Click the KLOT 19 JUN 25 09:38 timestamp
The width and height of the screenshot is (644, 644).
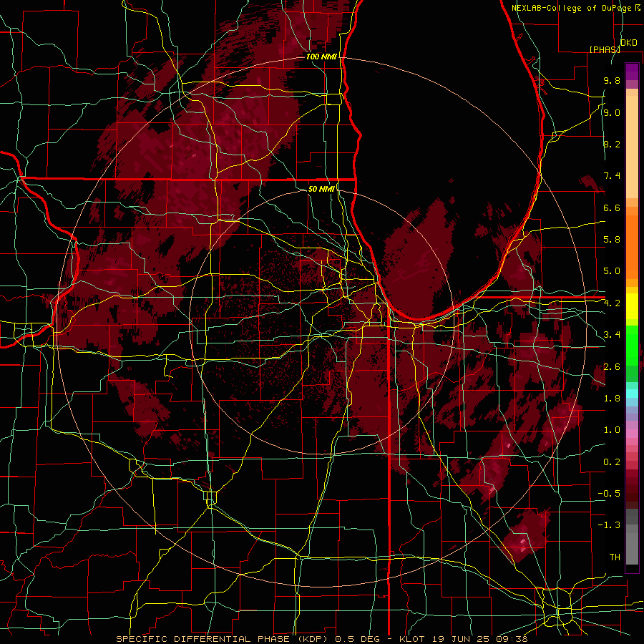(463, 639)
